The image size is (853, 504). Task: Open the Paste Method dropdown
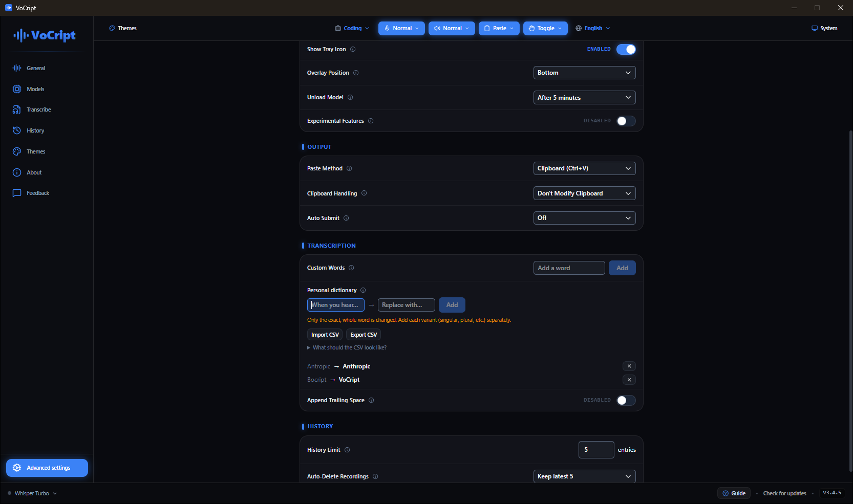pos(584,168)
